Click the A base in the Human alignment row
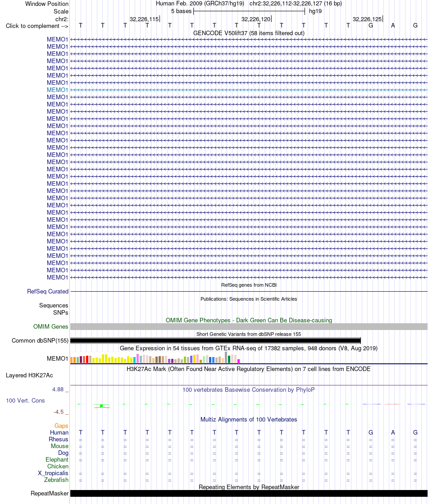 [x=393, y=433]
